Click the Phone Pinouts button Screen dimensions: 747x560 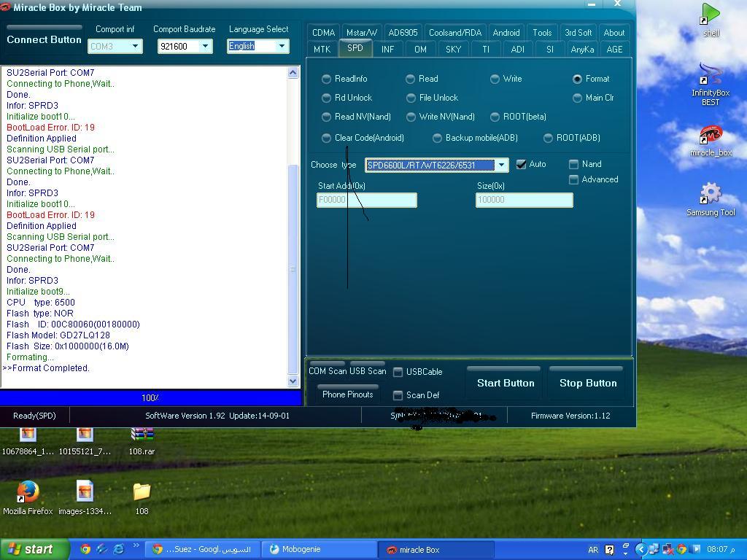pos(347,394)
